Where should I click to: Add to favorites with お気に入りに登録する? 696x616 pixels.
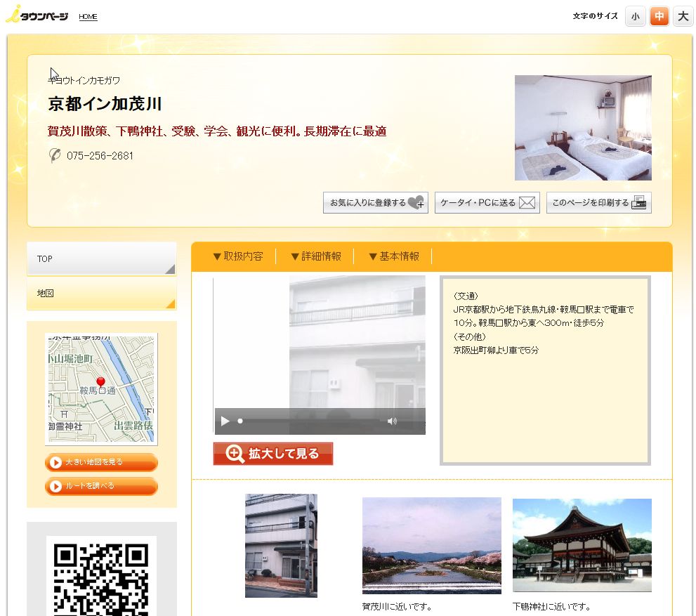tap(375, 203)
